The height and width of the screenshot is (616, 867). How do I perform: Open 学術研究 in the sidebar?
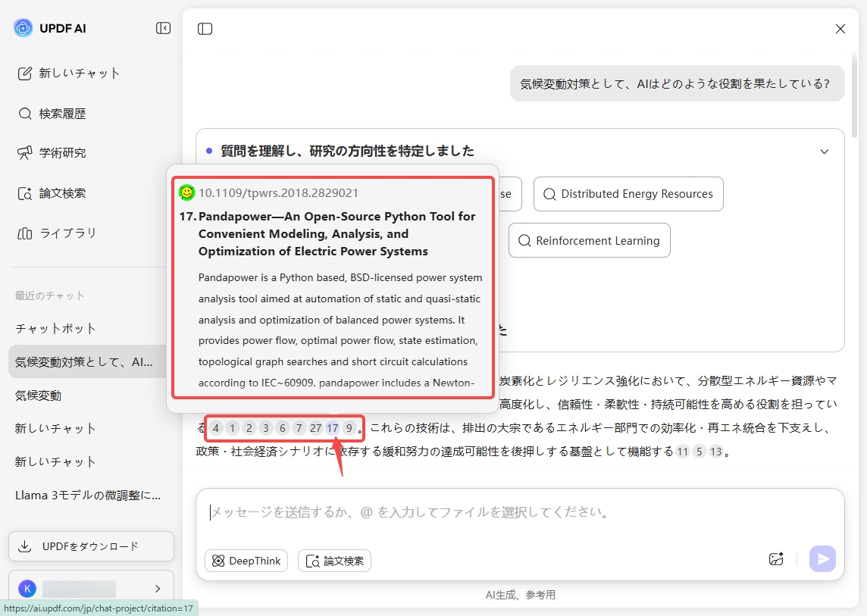click(x=52, y=153)
